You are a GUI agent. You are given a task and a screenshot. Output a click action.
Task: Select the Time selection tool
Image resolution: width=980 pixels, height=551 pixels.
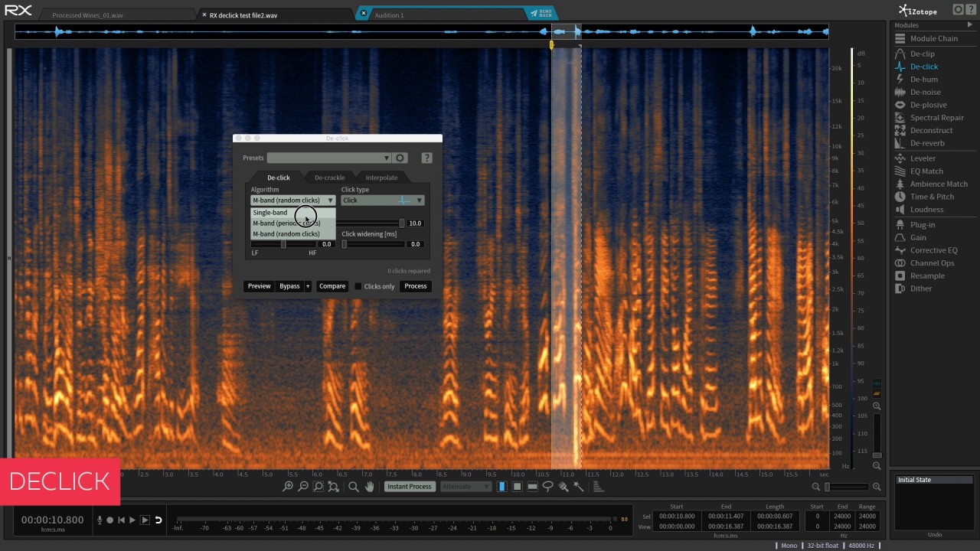click(x=502, y=487)
